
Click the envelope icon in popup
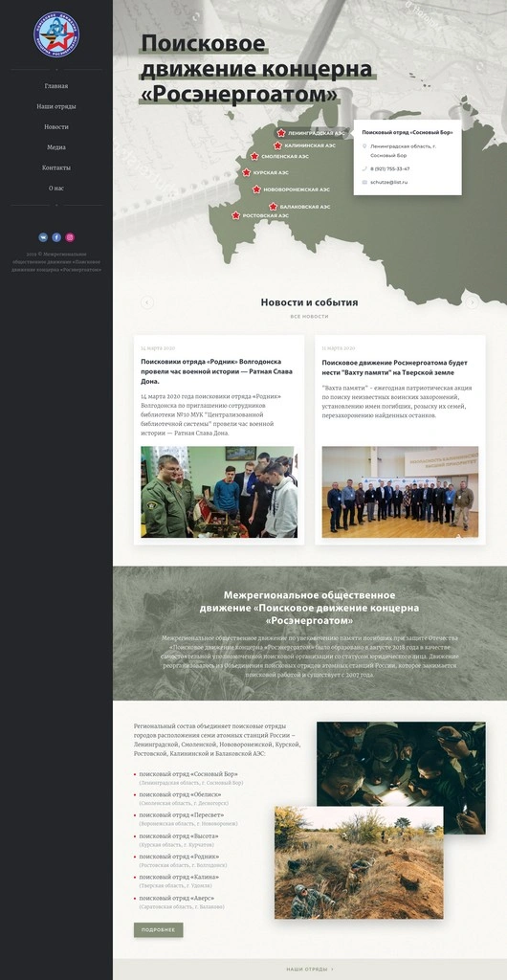[364, 182]
